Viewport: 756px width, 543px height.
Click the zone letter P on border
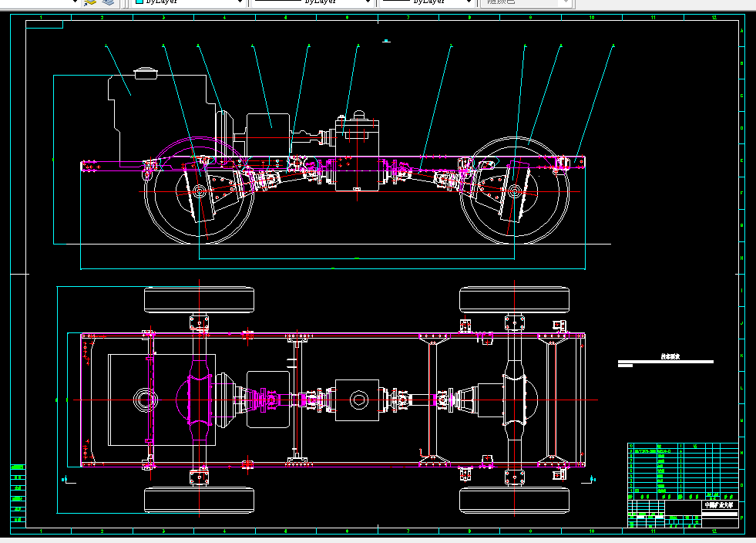click(x=741, y=518)
